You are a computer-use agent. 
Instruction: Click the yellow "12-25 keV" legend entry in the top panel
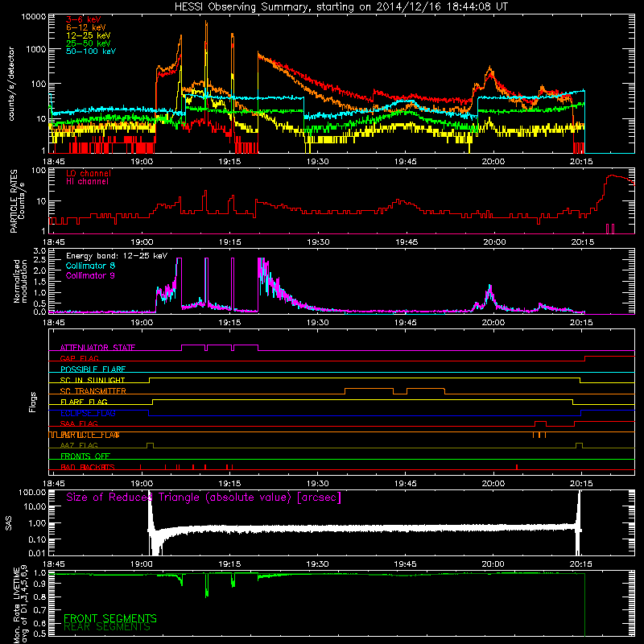(x=89, y=35)
